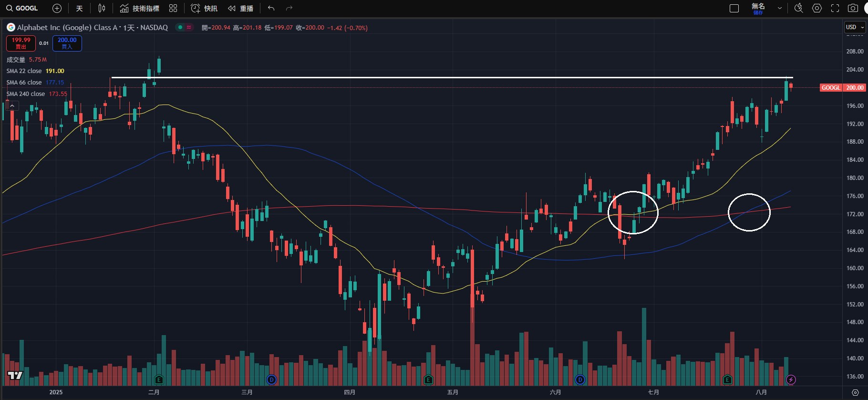Collapse the indicator legend with chevron
Image resolution: width=868 pixels, height=400 pixels.
pos(12,105)
